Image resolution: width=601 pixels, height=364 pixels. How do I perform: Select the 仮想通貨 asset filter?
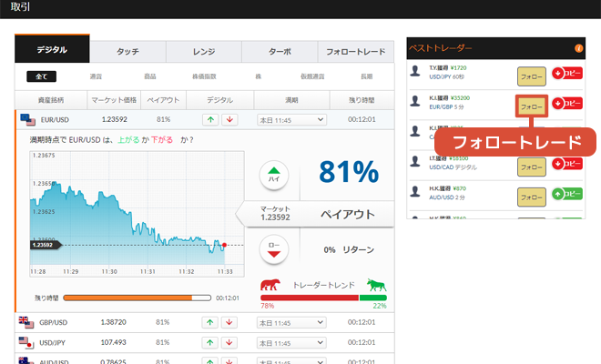[312, 76]
